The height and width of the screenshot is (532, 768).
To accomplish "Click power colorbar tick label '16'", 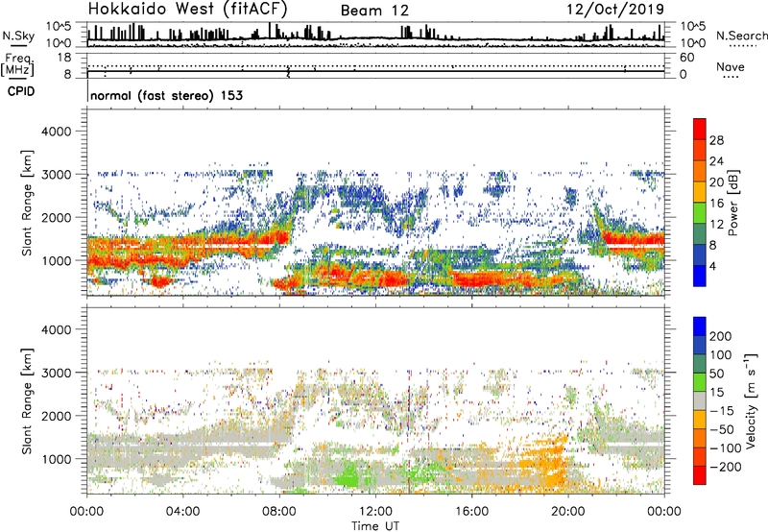I will pyautogui.click(x=716, y=203).
